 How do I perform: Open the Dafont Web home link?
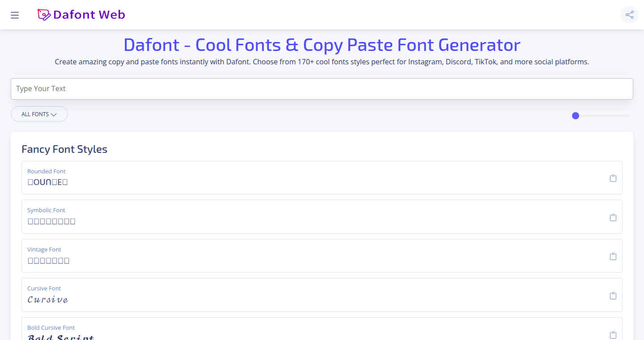pos(81,15)
